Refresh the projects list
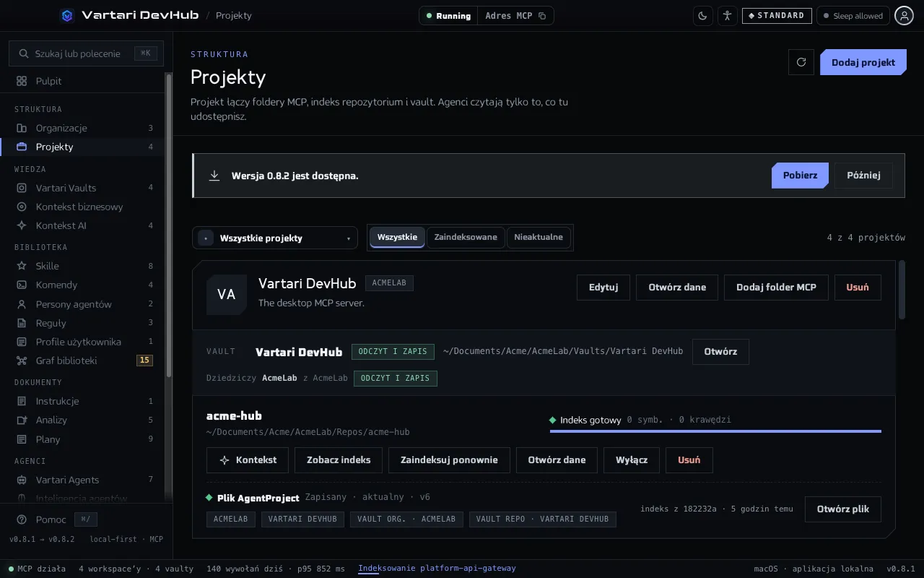Screen dimensions: 924x578 pyautogui.click(x=801, y=62)
